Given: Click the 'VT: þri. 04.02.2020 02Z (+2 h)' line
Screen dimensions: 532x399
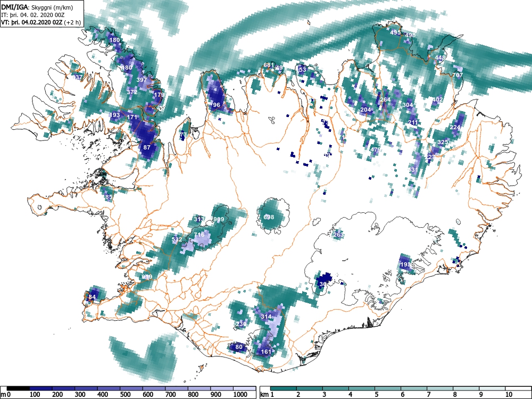Looking at the screenshot, I should tap(41, 22).
